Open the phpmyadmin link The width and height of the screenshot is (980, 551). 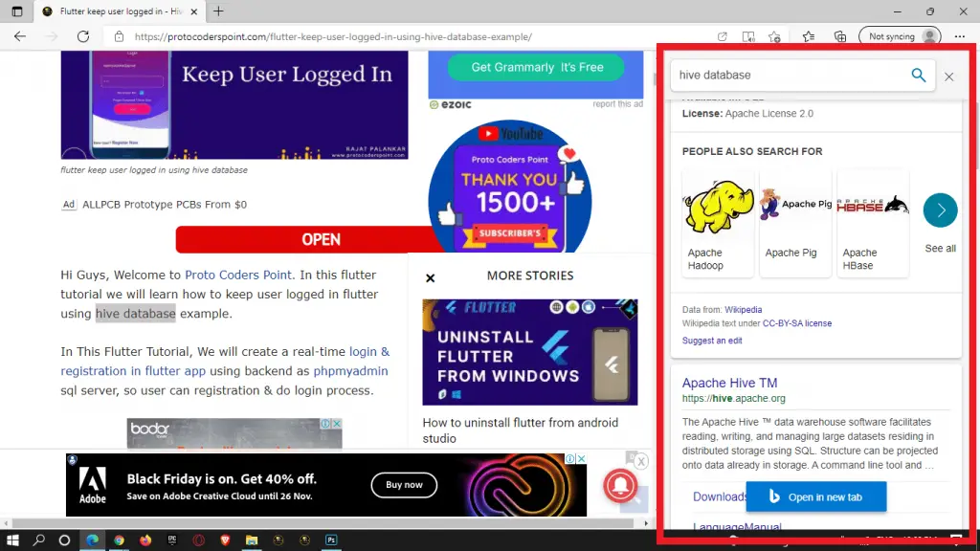pos(350,370)
